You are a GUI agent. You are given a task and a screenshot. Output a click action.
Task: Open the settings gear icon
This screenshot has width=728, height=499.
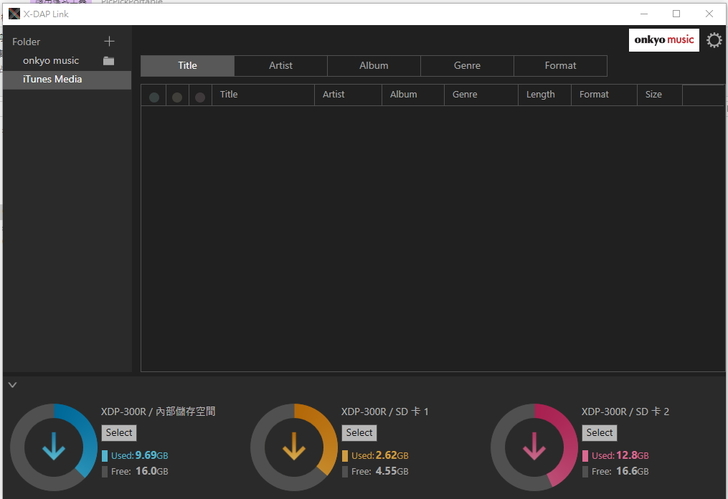tap(714, 40)
